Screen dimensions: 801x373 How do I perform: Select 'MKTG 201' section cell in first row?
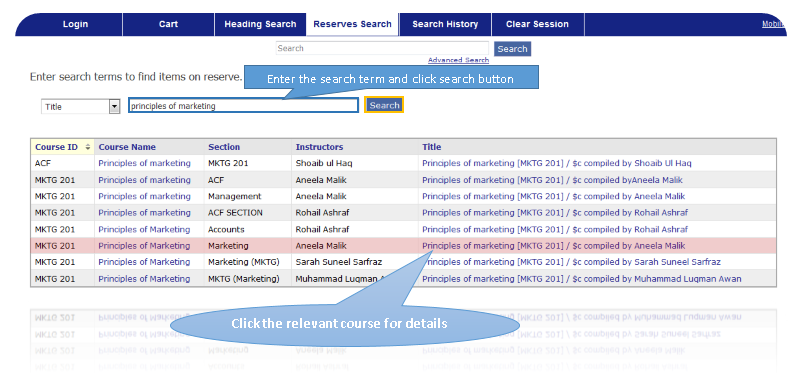click(248, 164)
